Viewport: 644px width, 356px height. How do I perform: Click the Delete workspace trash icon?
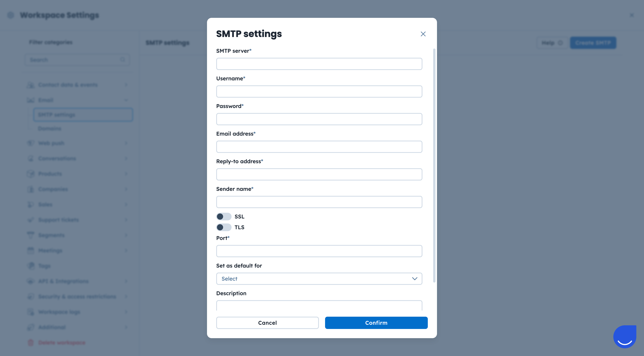pos(30,343)
